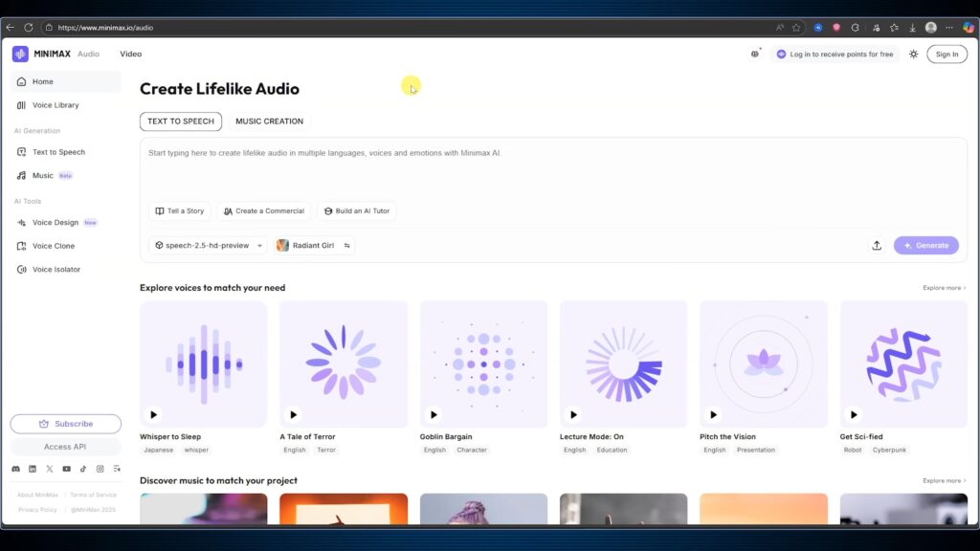
Task: Open the speech-2.5-hd-preview model dropdown
Action: click(208, 246)
